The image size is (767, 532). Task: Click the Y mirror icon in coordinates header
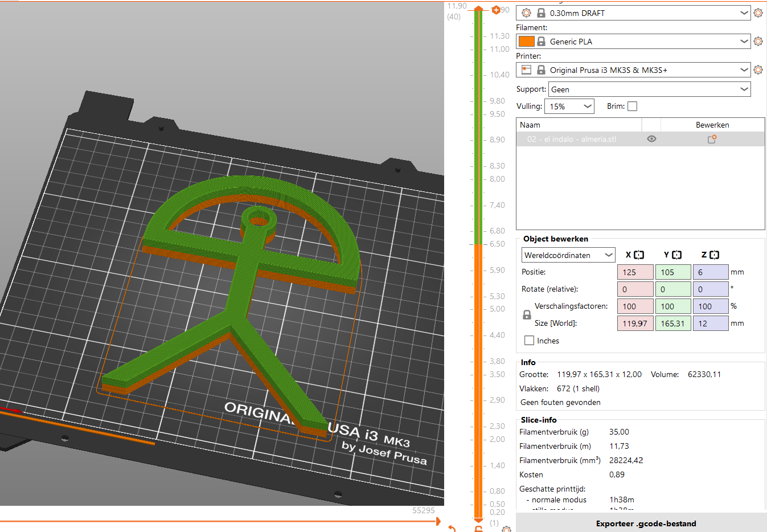pos(676,255)
